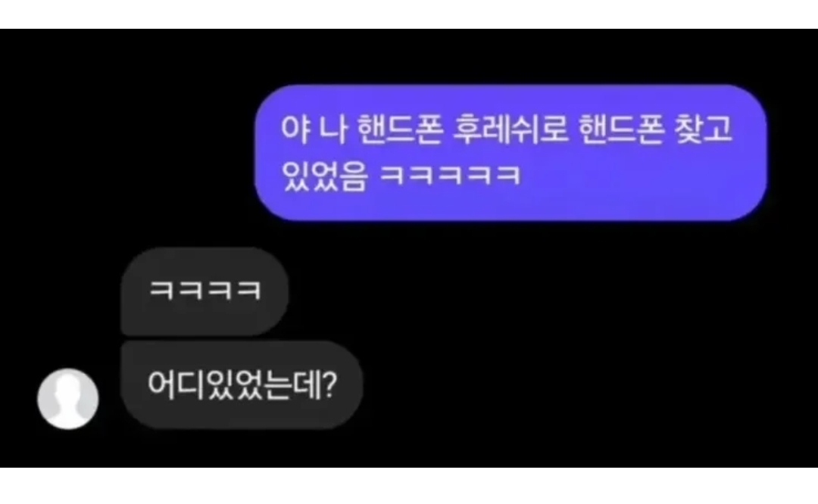The height and width of the screenshot is (504, 818).
Task: Click ㅋㅋㅋㅋㅋ laughter inside the purple bubble
Action: click(x=450, y=175)
